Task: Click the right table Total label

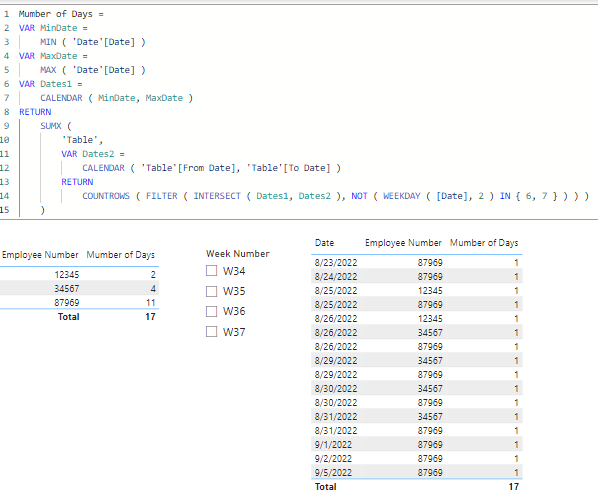Action: [x=325, y=487]
